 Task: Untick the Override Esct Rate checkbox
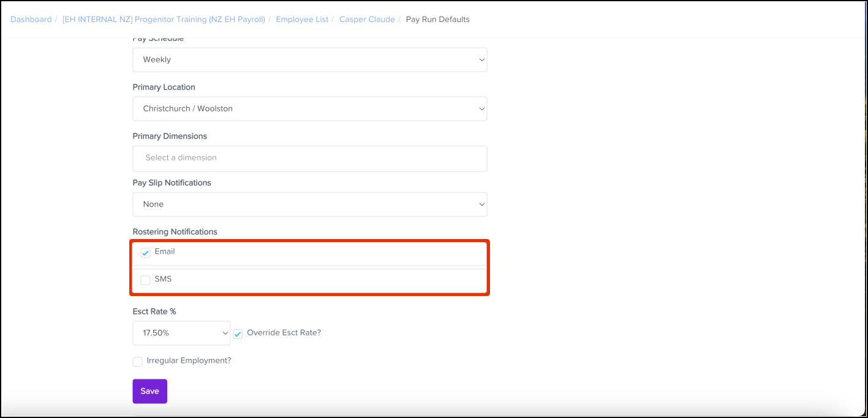pos(238,334)
